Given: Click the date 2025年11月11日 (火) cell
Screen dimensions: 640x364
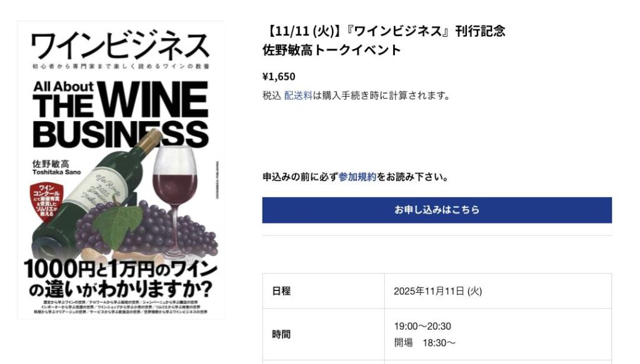Looking at the screenshot, I should 437,291.
